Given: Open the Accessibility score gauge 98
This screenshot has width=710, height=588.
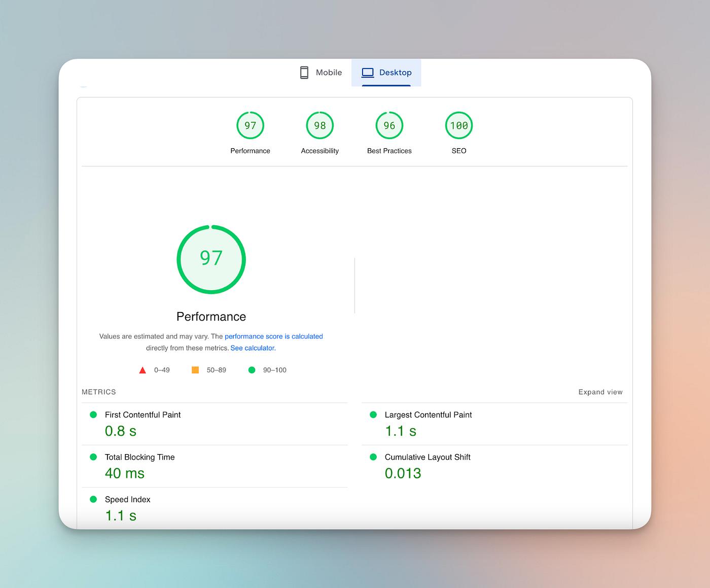Looking at the screenshot, I should (320, 125).
